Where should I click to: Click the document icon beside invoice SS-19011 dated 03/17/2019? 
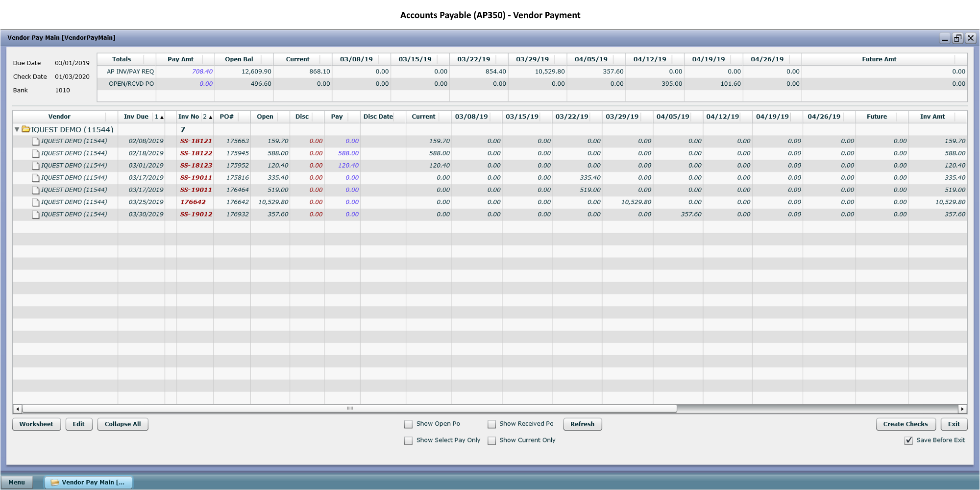point(35,177)
